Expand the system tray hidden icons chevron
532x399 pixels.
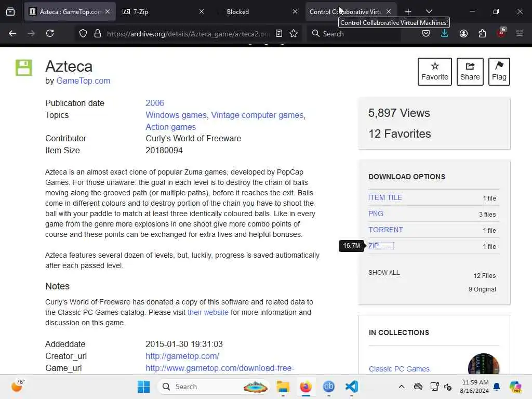click(x=402, y=387)
